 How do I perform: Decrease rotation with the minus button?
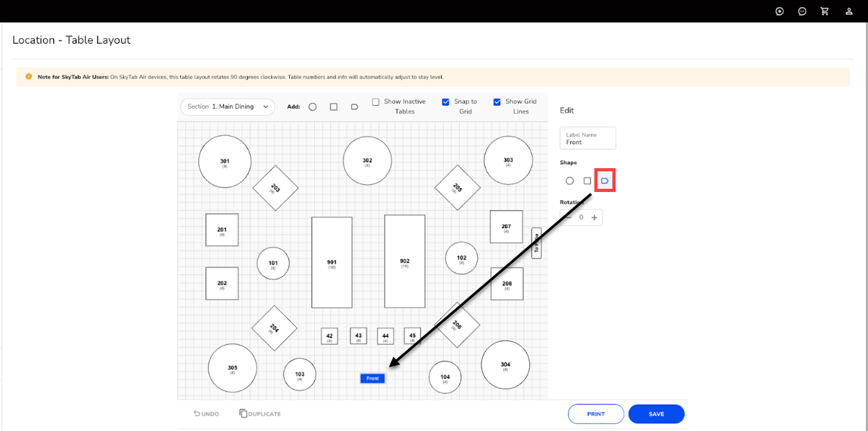(569, 218)
